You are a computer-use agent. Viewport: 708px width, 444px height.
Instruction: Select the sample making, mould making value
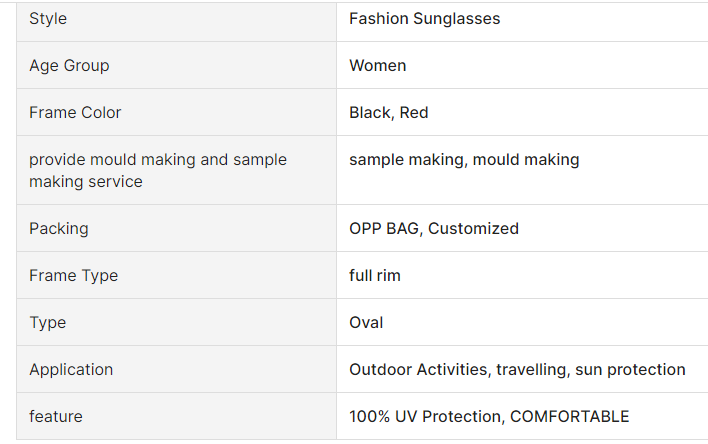[x=464, y=160]
